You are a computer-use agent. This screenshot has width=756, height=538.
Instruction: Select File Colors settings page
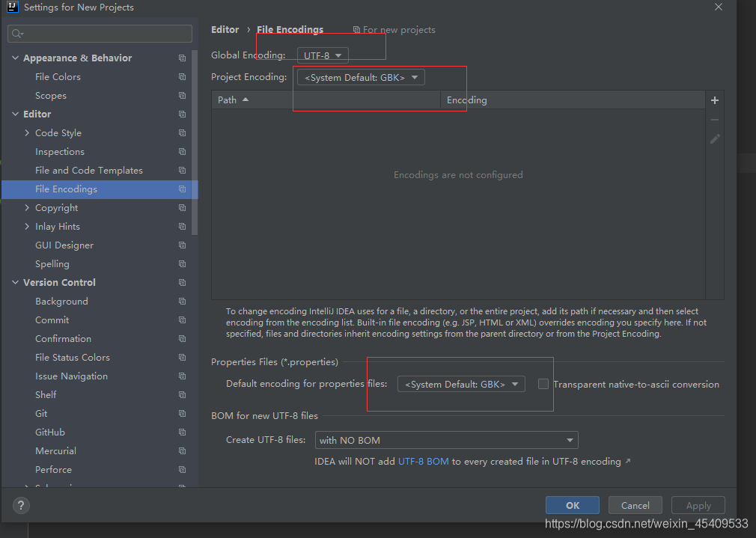coord(58,76)
